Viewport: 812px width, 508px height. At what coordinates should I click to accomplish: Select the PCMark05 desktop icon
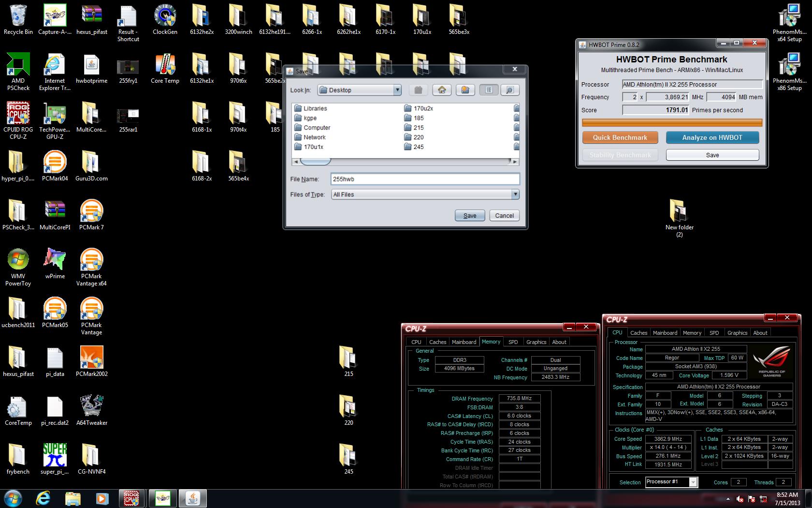click(x=55, y=313)
